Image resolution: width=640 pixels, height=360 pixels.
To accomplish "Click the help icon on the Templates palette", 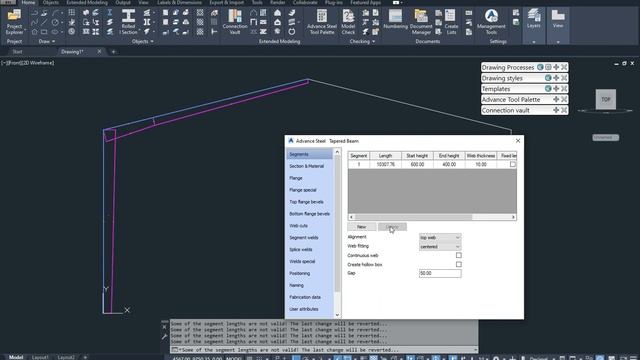I will click(548, 89).
